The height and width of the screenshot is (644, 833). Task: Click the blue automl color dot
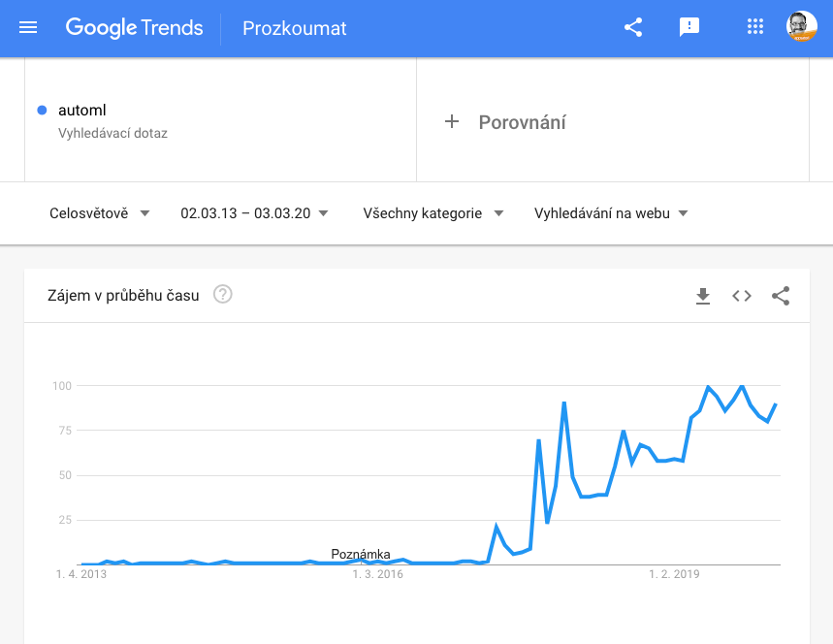tap(42, 110)
